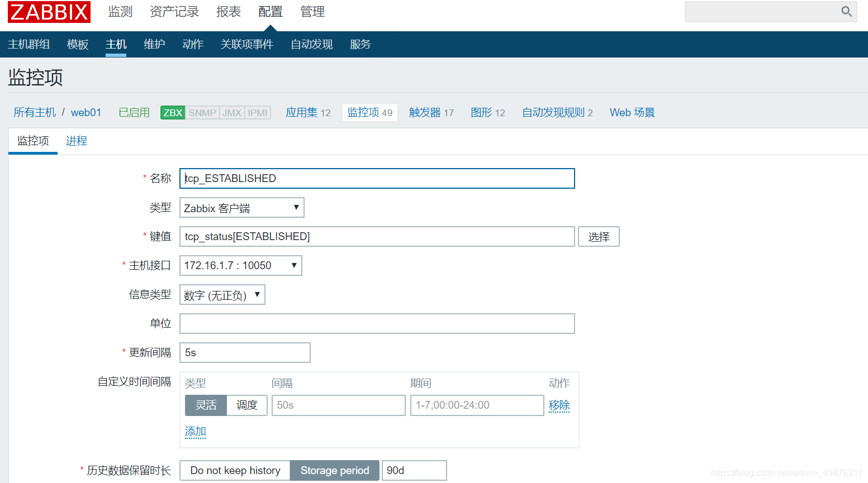The height and width of the screenshot is (483, 868).
Task: Click the 选择 key button
Action: click(x=599, y=237)
